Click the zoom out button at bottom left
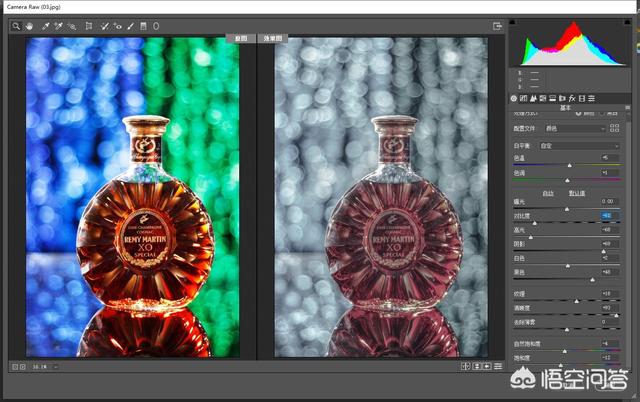Screen dimensions: 640x402 (x=15, y=367)
